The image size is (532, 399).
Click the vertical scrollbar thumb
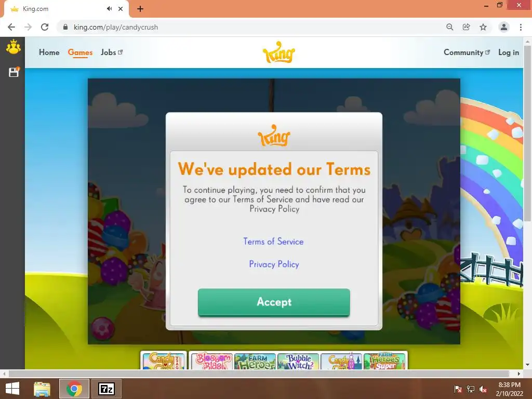[x=528, y=133]
